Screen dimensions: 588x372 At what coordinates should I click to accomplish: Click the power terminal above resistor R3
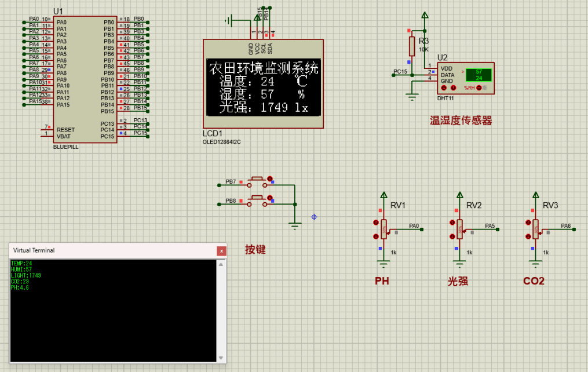423,14
